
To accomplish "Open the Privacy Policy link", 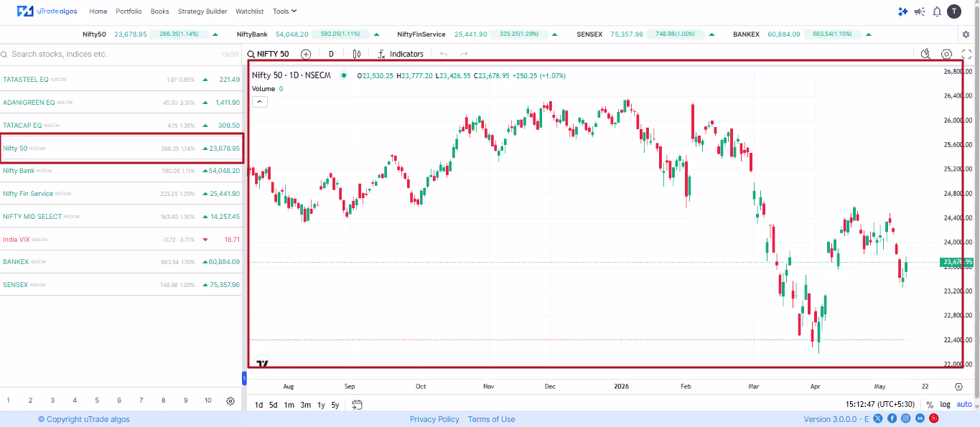I will 434,419.
